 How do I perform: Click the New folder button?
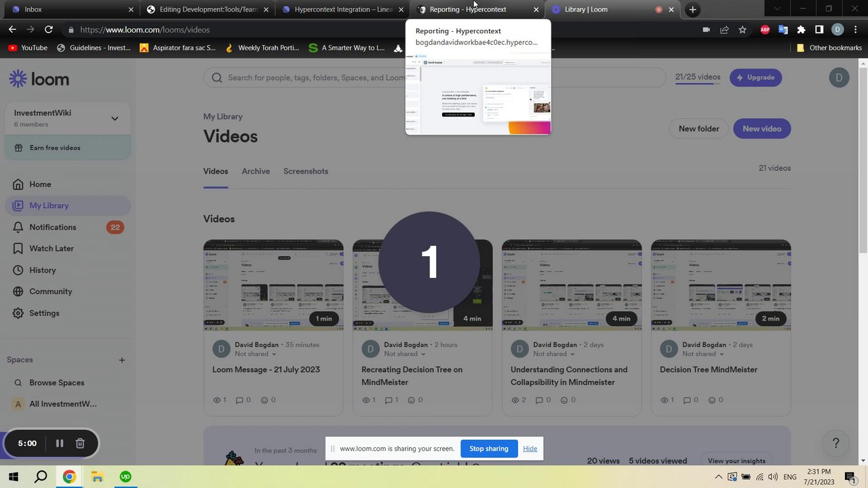[698, 129]
